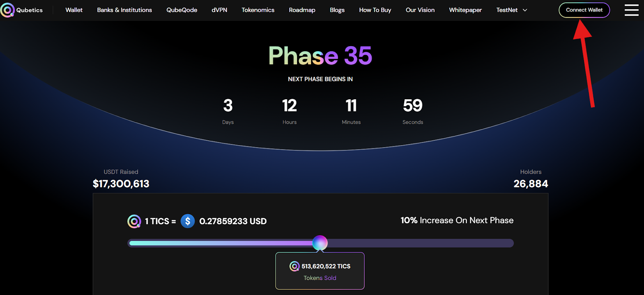Click the $17,300,613 USDT raised value
This screenshot has height=295, width=644.
click(121, 184)
